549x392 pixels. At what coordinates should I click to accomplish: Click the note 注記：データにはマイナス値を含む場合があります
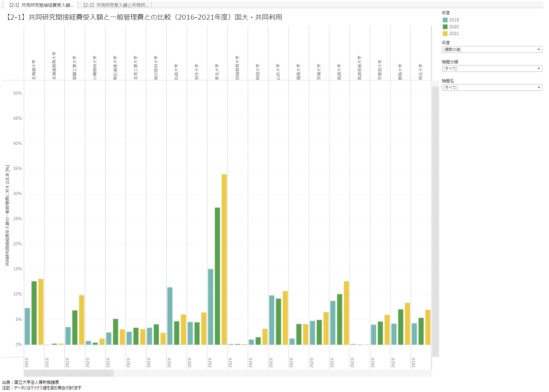(x=42, y=388)
